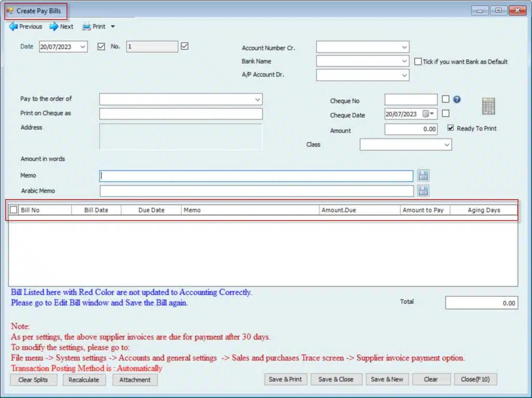Click the Print on Cheque as field
This screenshot has height=398, width=532.
(181, 114)
